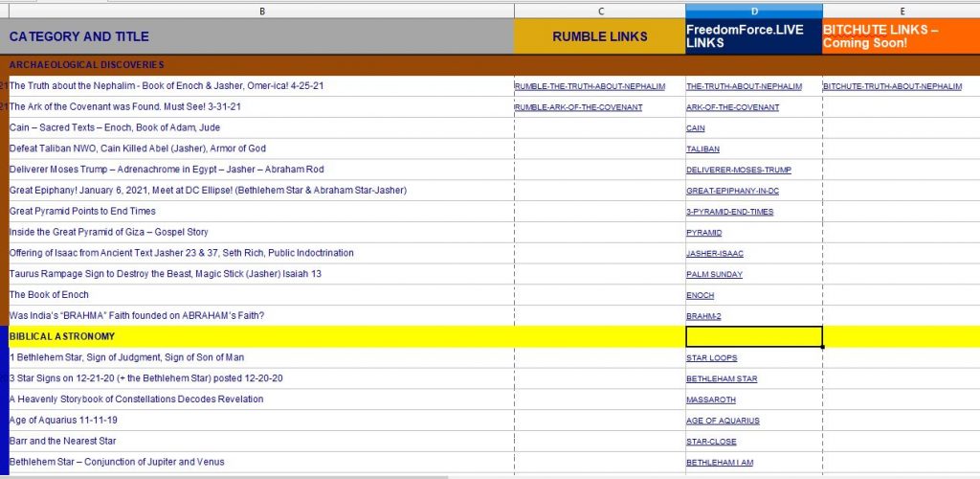This screenshot has width=980, height=479.
Task: Open the ENOCH link
Action: 700,295
